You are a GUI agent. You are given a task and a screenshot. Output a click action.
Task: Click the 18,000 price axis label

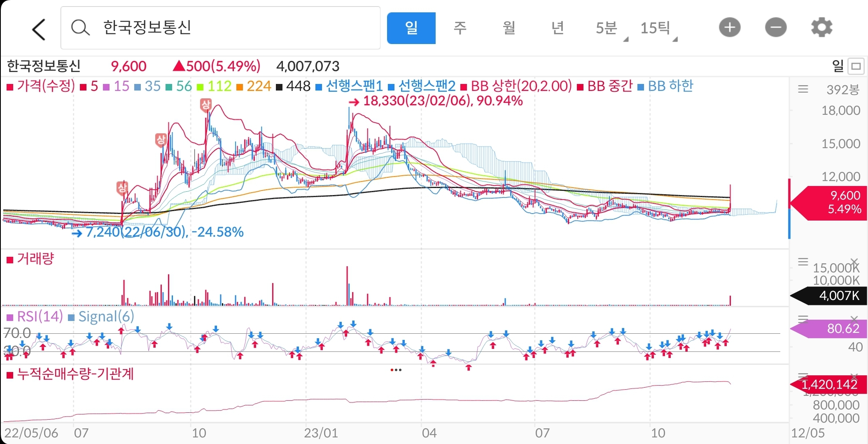[x=841, y=110]
